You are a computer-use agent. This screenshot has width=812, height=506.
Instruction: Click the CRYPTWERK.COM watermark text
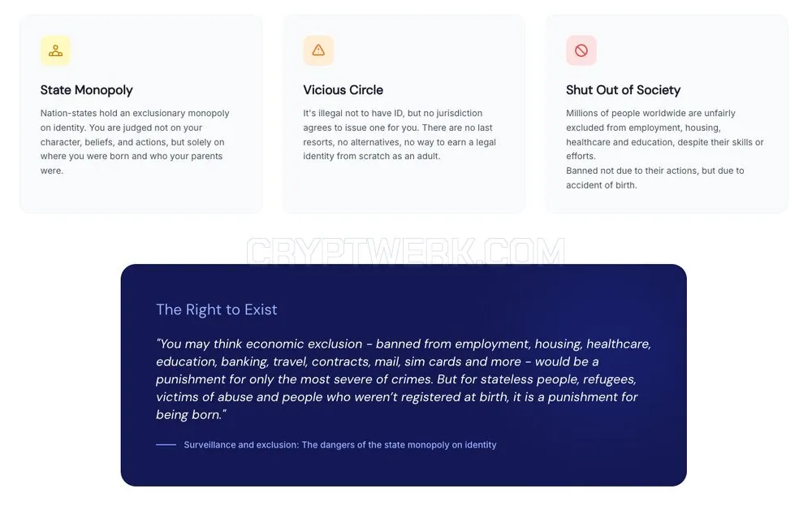tap(405, 251)
